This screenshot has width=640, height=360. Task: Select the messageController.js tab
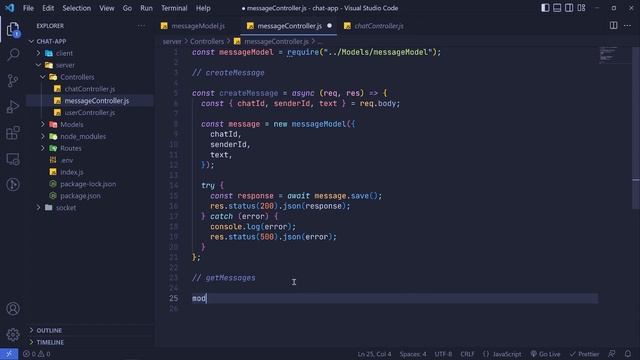[x=289, y=26]
